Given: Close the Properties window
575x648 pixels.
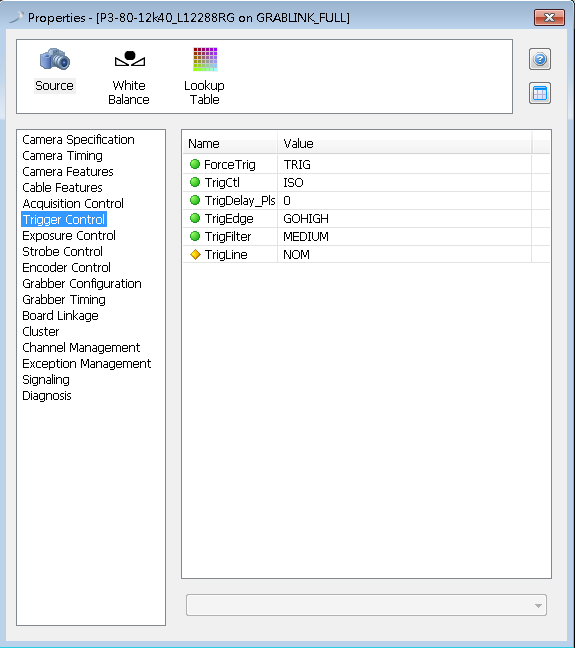Looking at the screenshot, I should click(x=549, y=17).
